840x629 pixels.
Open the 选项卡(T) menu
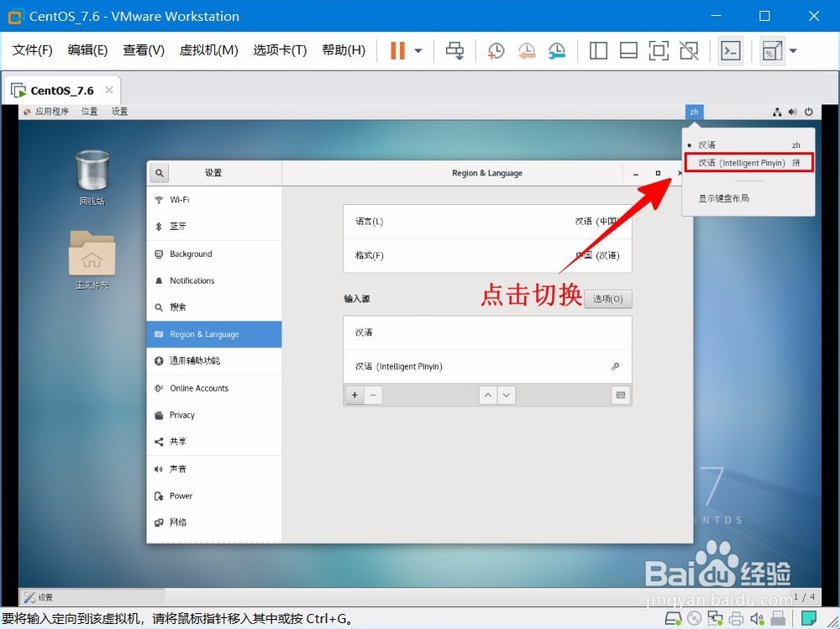click(280, 50)
